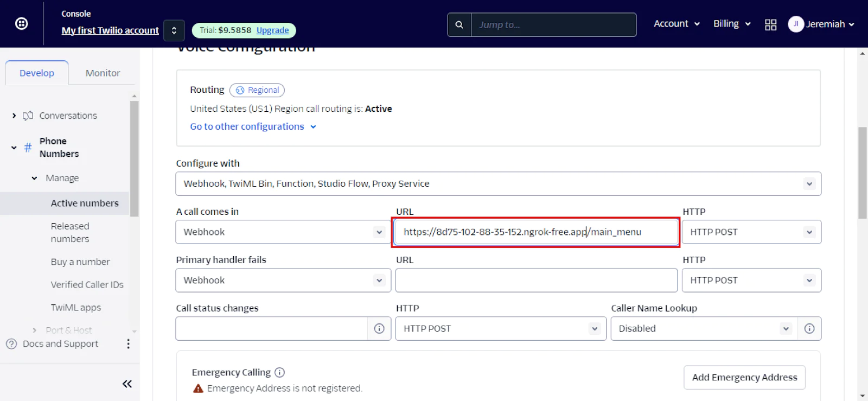Open the account switcher arrows button
Image resolution: width=868 pixels, height=401 pixels.
174,30
